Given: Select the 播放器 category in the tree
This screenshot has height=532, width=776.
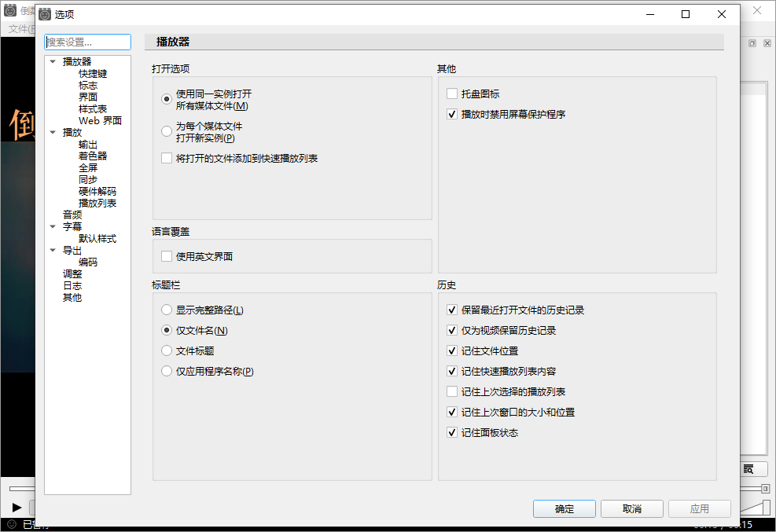Looking at the screenshot, I should coord(77,62).
